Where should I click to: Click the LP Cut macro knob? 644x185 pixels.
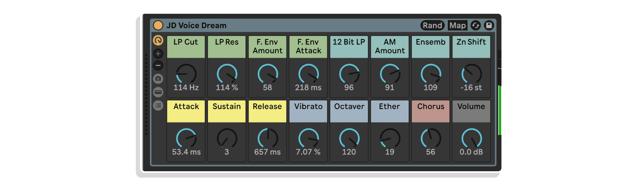tap(186, 74)
